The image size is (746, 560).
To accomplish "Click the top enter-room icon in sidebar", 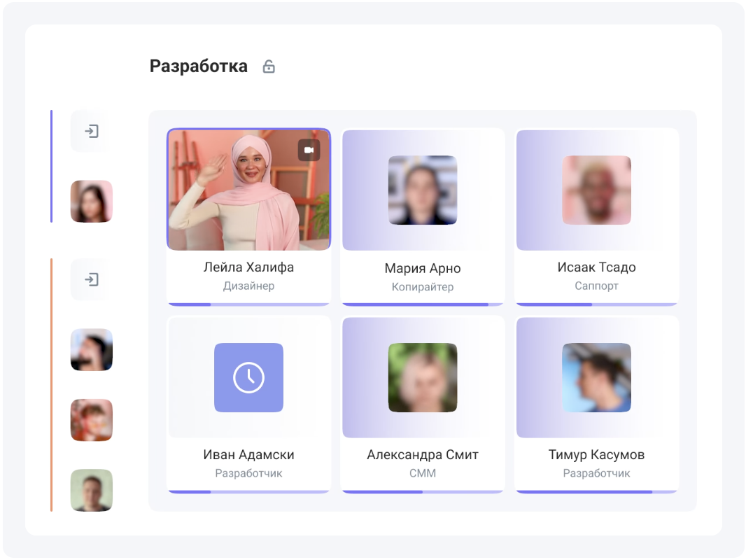I will 91,131.
